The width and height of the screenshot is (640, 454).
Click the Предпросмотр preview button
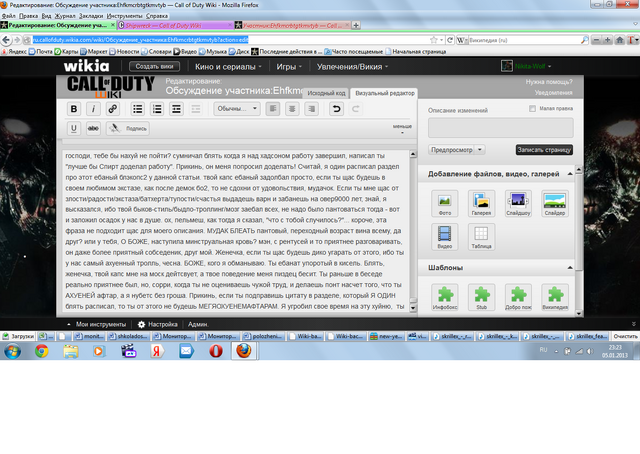click(451, 150)
